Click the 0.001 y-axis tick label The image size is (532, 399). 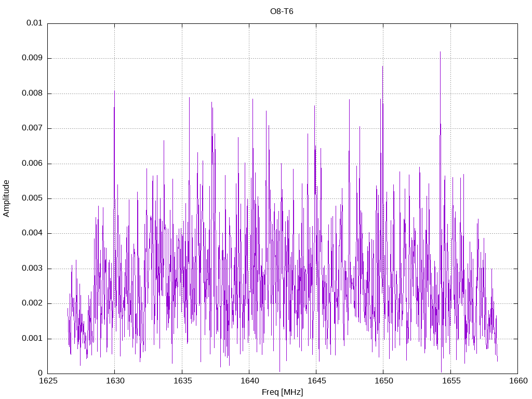click(x=32, y=339)
